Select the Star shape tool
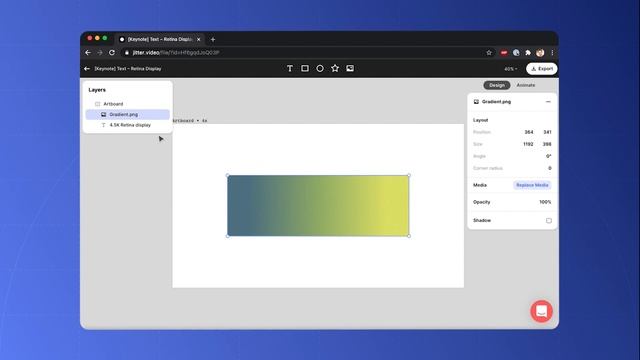 (x=335, y=69)
